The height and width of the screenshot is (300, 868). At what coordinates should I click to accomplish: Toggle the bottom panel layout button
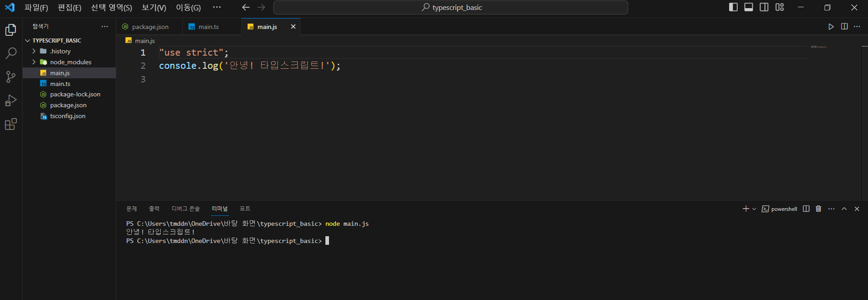[x=749, y=7]
